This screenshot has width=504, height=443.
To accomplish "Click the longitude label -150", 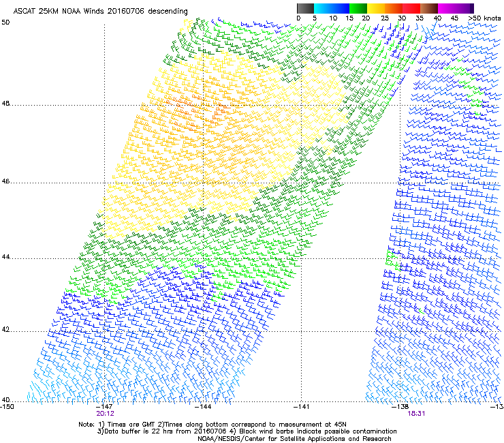I will pyautogui.click(x=7, y=407).
